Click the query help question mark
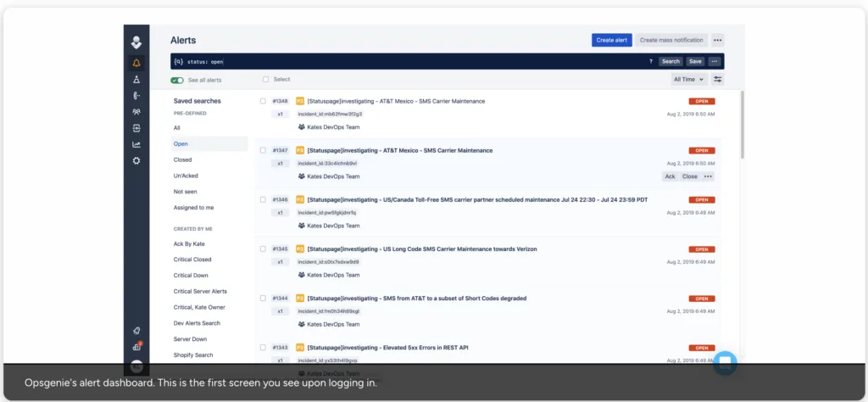The height and width of the screenshot is (402, 868). [650, 61]
